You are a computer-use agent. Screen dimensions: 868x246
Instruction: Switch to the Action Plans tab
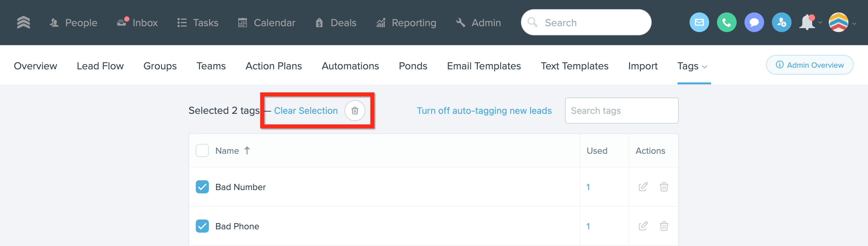pos(274,66)
